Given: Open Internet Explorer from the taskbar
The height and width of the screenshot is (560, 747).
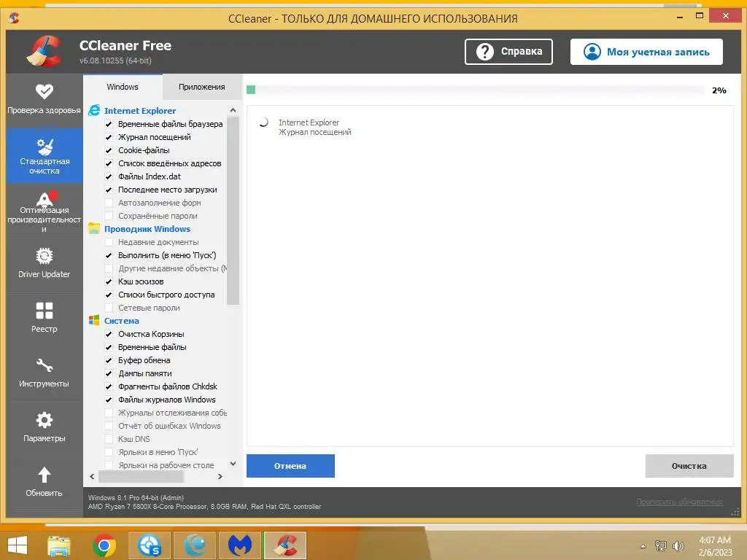Looking at the screenshot, I should pyautogui.click(x=195, y=545).
